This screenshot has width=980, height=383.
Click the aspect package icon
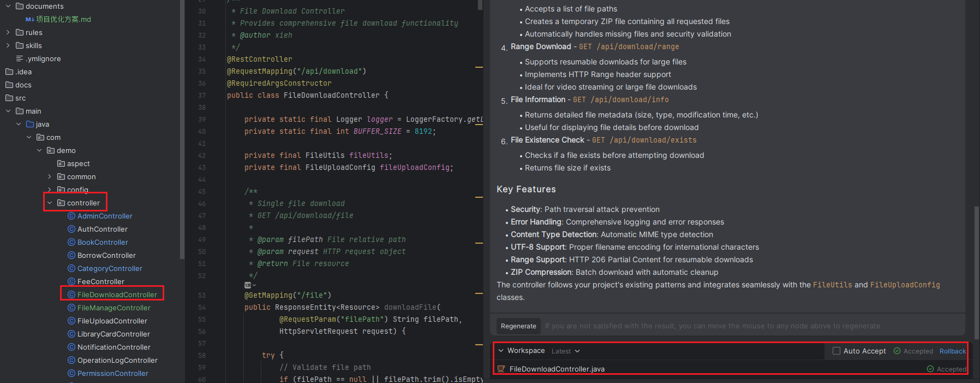[61, 163]
